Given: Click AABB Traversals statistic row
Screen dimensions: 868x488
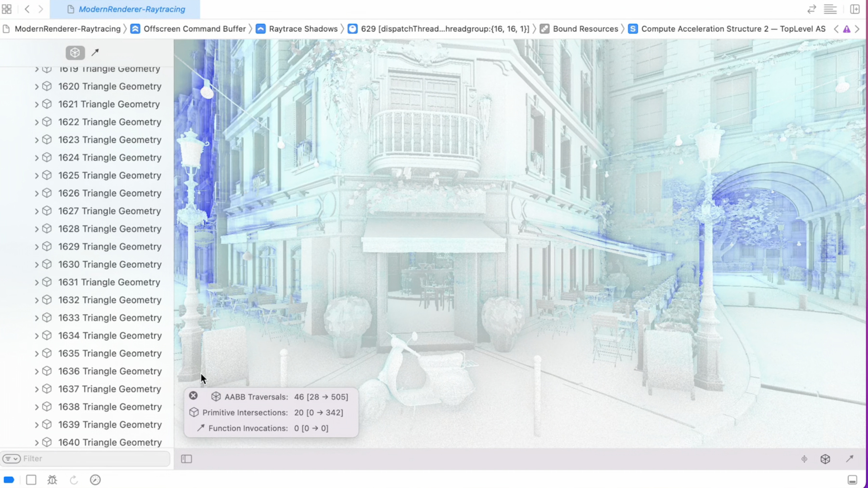Looking at the screenshot, I should (x=279, y=397).
